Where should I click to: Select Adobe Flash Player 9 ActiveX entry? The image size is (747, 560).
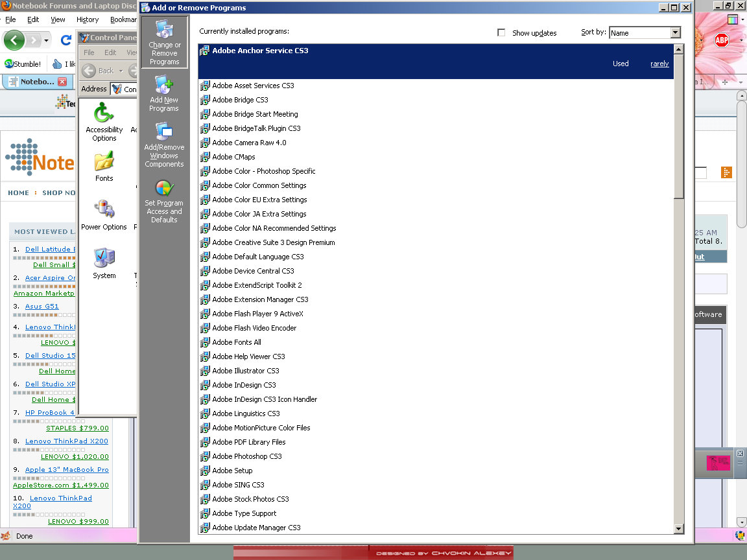(257, 314)
